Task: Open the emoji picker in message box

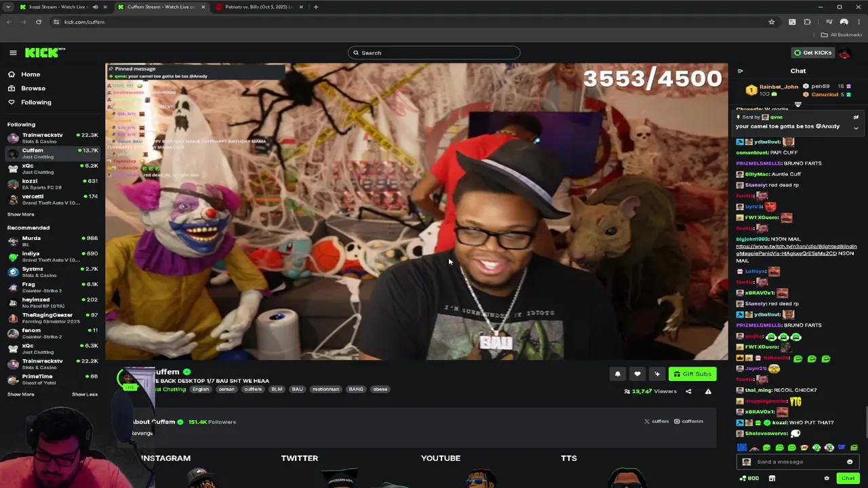Action: (850, 462)
